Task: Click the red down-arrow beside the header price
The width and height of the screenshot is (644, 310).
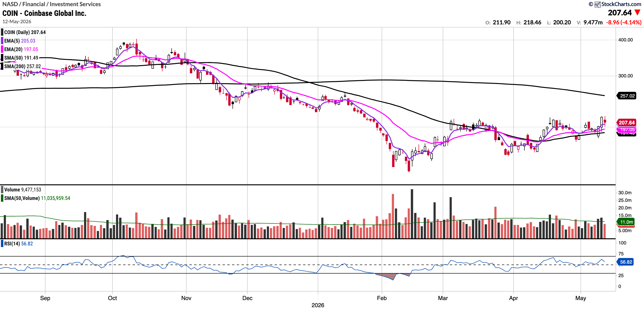Action: (638, 13)
